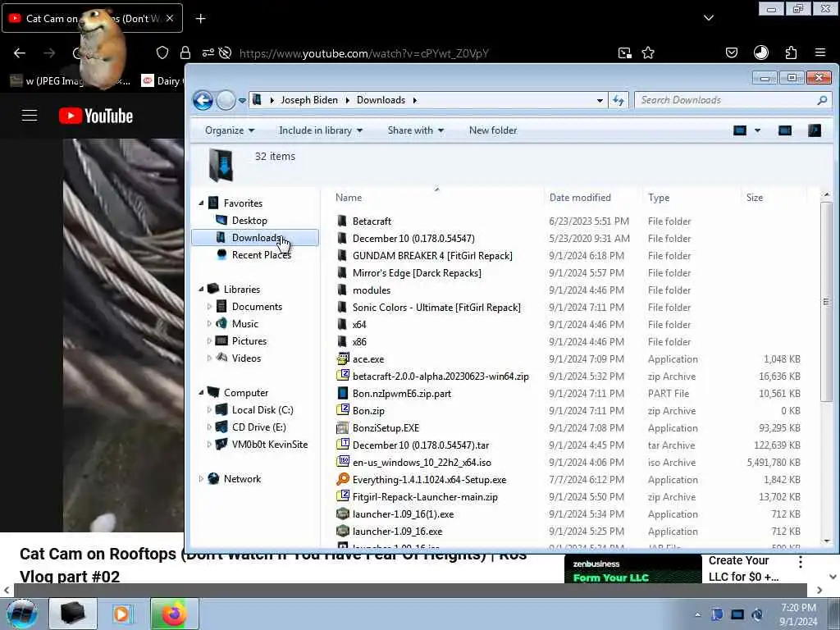Viewport: 840px width, 630px height.
Task: Select the December 10 tar archive icon
Action: 342,445
